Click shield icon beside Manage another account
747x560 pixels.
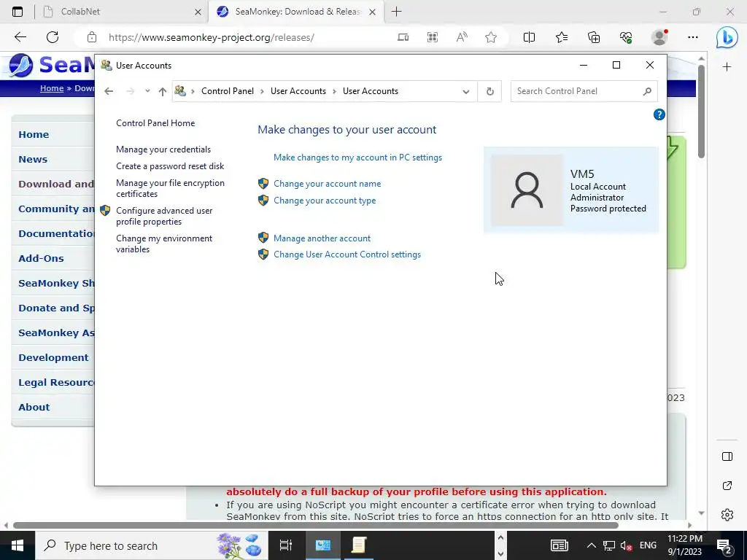tap(263, 238)
